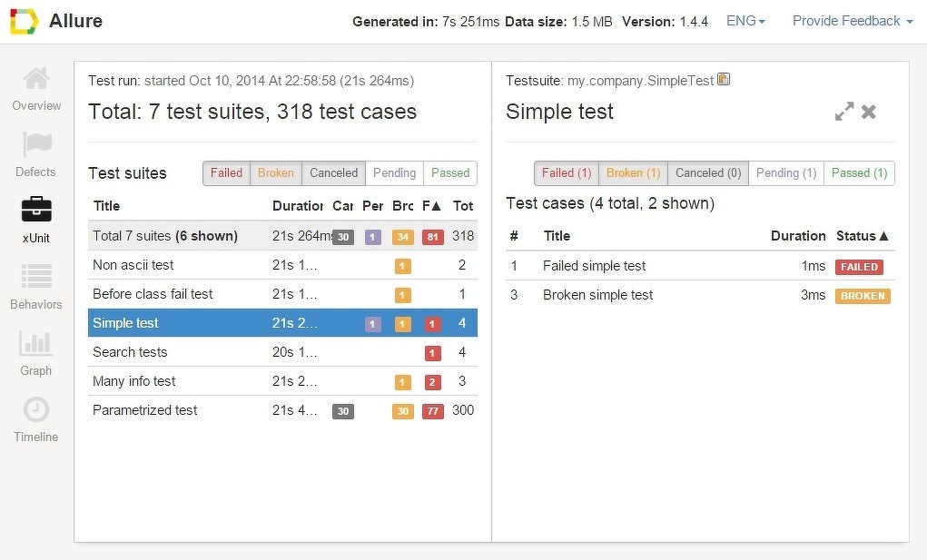Click the red failed count badge for Many info test
Viewport: 927px width, 560px height.
(x=433, y=382)
